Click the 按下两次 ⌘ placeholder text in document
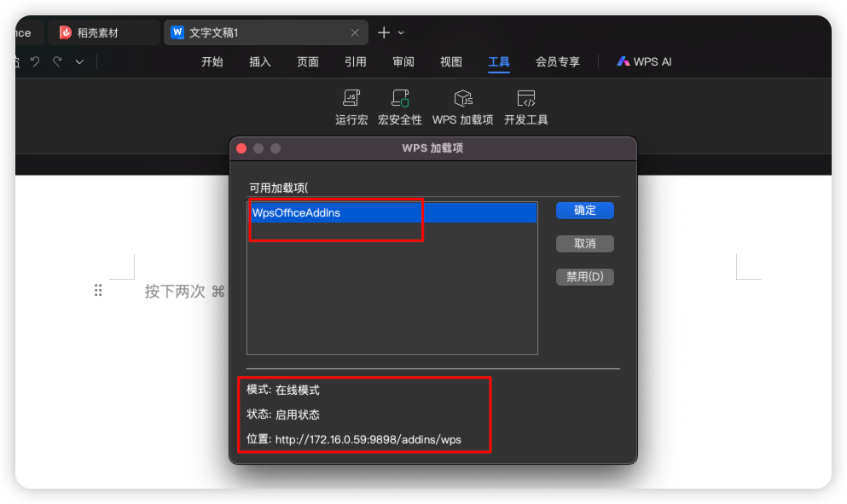Image resolution: width=847 pixels, height=504 pixels. point(184,292)
